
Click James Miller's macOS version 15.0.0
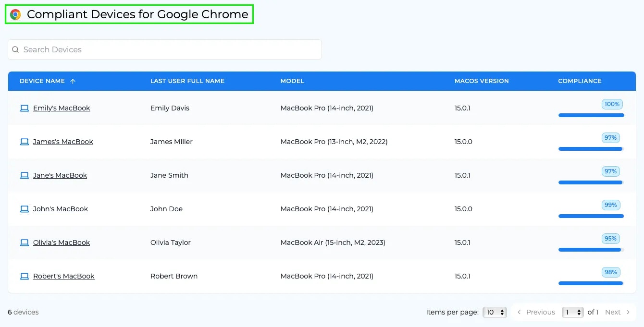click(463, 142)
